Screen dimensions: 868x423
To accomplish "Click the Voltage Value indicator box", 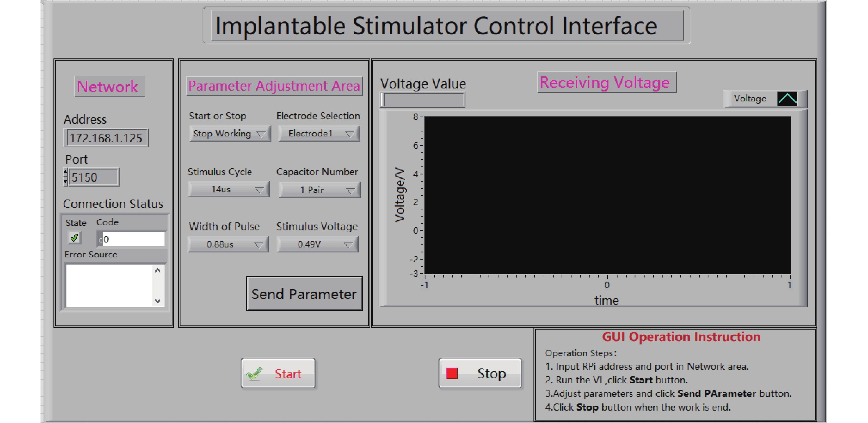I will [423, 100].
